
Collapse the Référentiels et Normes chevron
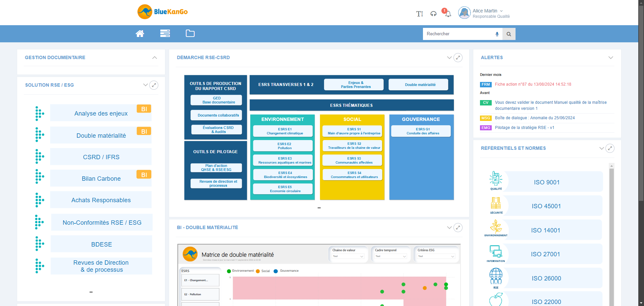(x=602, y=148)
